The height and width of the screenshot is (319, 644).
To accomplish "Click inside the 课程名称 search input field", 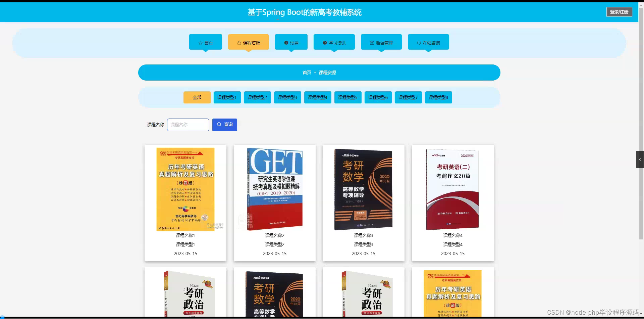I will click(188, 125).
